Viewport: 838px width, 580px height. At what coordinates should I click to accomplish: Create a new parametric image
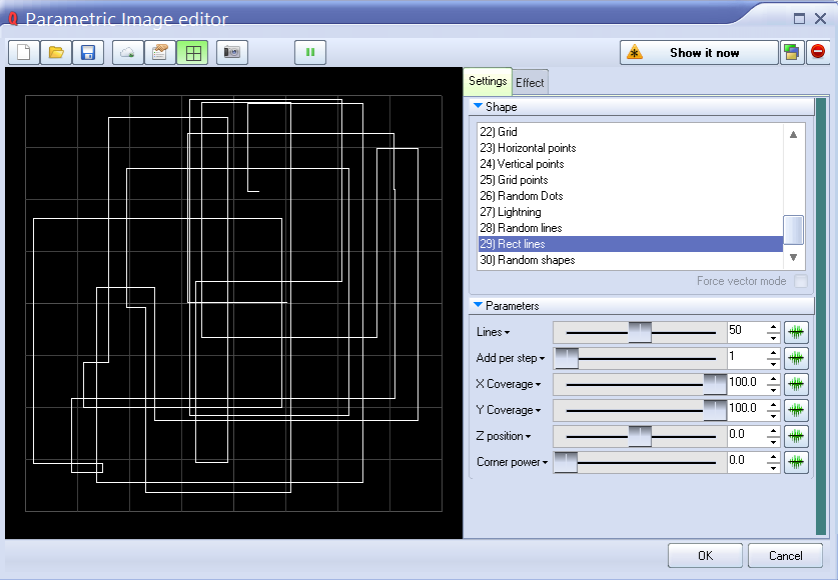(22, 52)
